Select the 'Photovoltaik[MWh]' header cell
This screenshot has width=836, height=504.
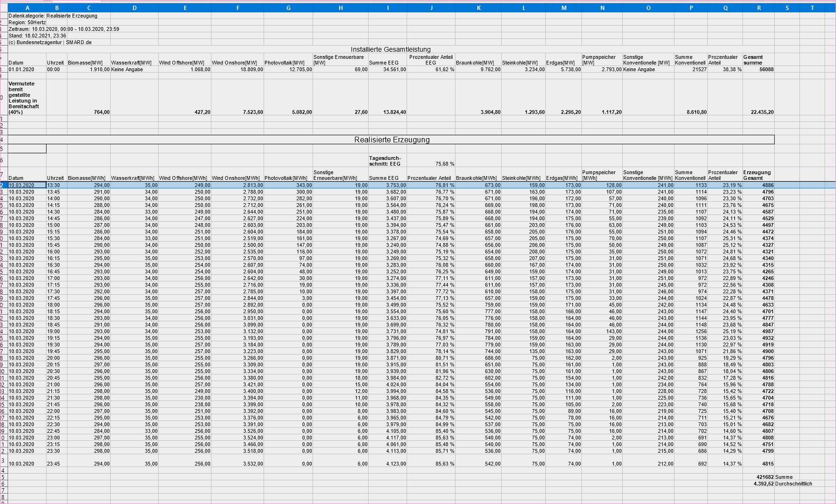[288, 175]
